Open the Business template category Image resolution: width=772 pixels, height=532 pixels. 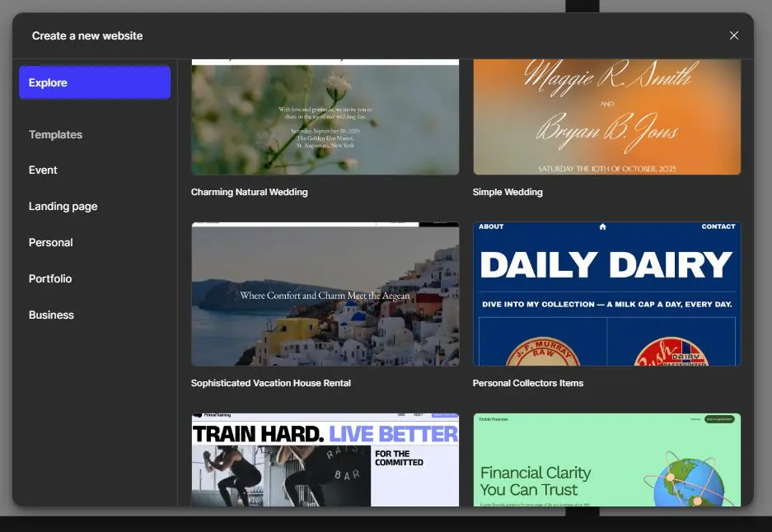click(51, 315)
